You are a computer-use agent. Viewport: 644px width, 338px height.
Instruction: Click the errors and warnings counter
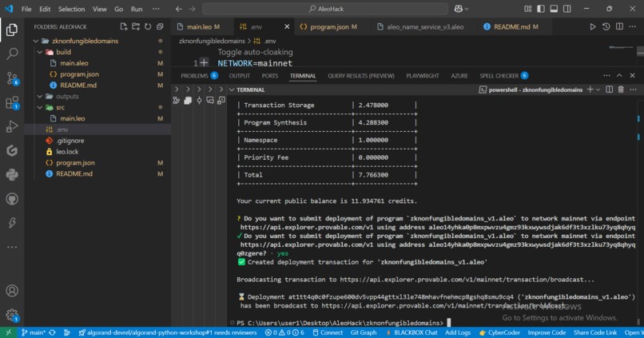pos(284,332)
